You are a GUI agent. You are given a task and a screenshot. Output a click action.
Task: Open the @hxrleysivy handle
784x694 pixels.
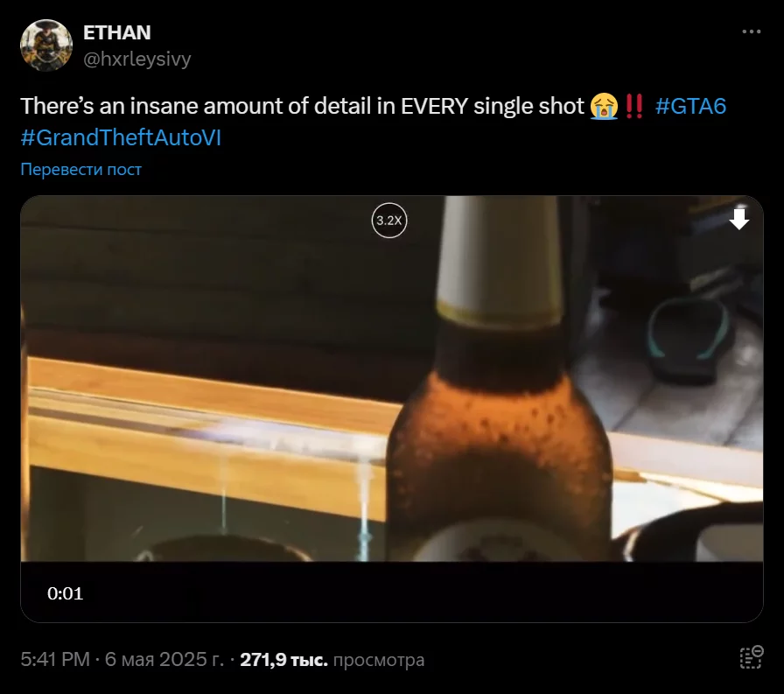pyautogui.click(x=137, y=59)
